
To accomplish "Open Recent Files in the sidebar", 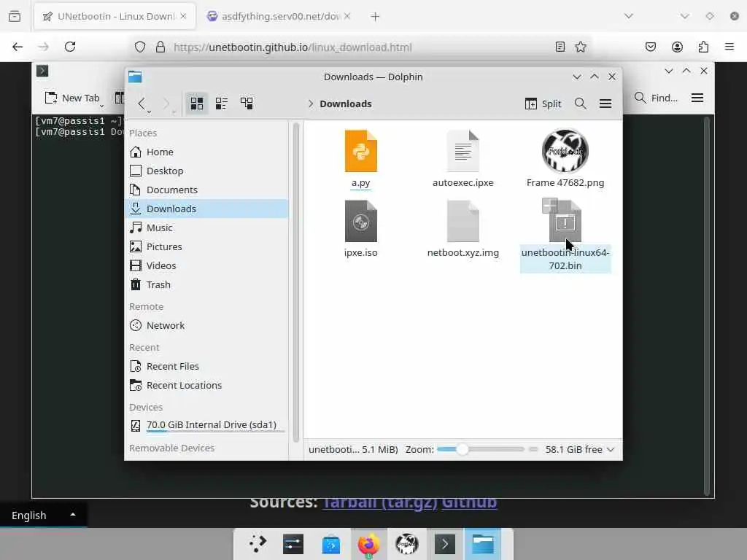I will [x=206, y=366].
